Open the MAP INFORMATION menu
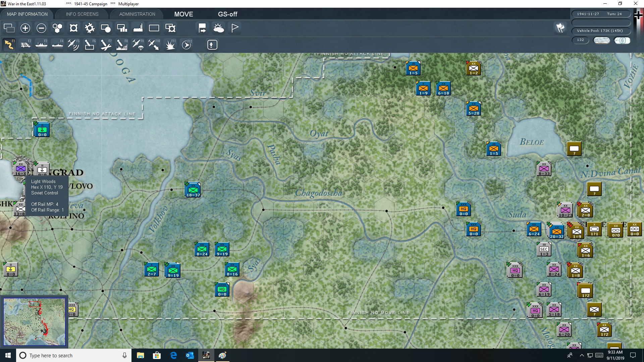The height and width of the screenshot is (362, 644). click(x=27, y=14)
